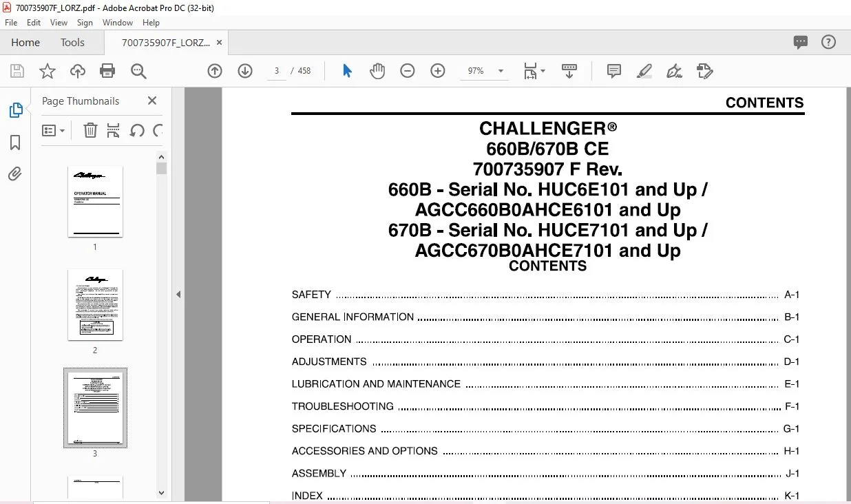Click the upload to cloud icon

click(78, 71)
